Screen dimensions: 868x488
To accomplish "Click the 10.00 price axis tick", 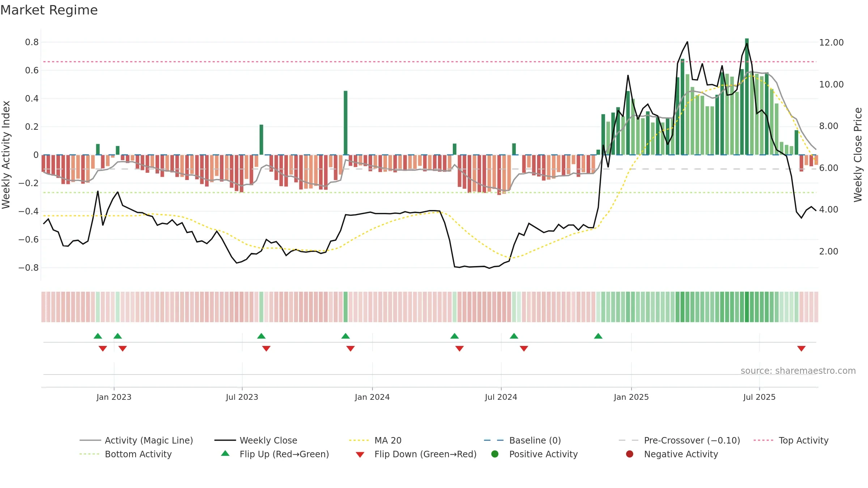I will pyautogui.click(x=831, y=84).
